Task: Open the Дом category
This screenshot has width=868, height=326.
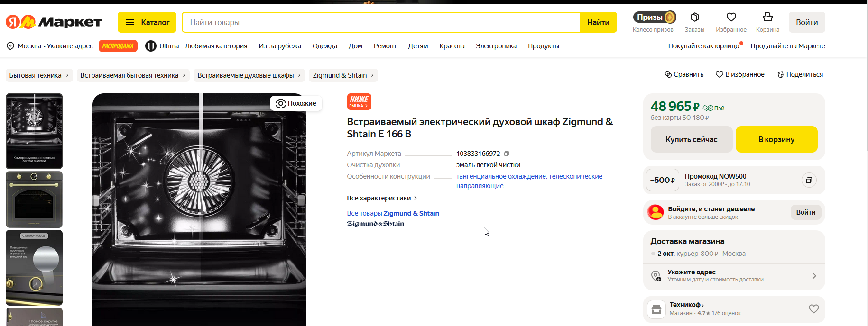Action: (x=355, y=46)
